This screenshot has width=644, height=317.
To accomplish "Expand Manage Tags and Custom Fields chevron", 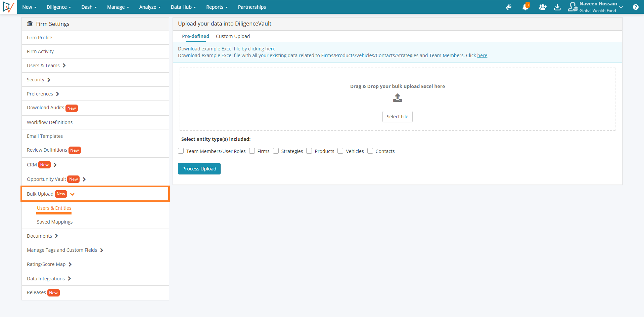I will point(101,250).
